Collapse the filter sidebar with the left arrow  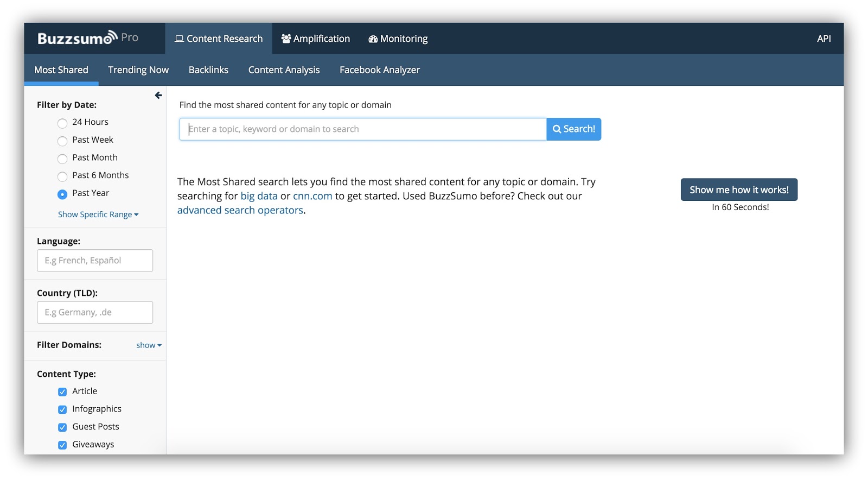coord(158,95)
